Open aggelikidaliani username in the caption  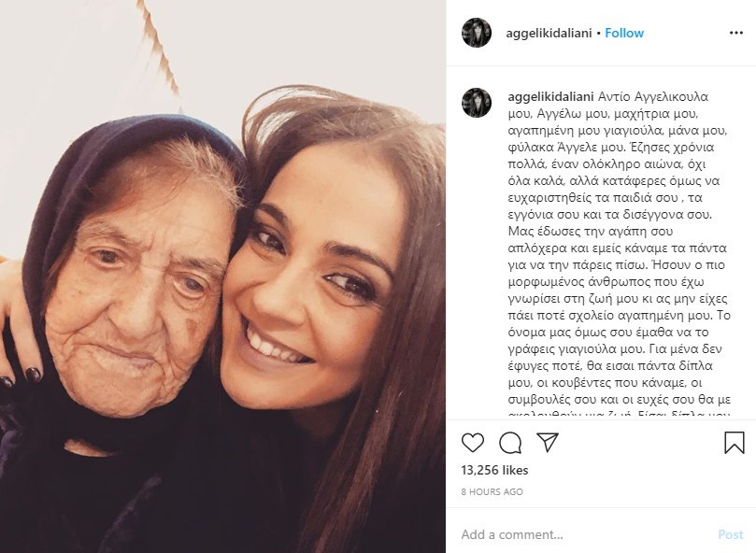[550, 96]
